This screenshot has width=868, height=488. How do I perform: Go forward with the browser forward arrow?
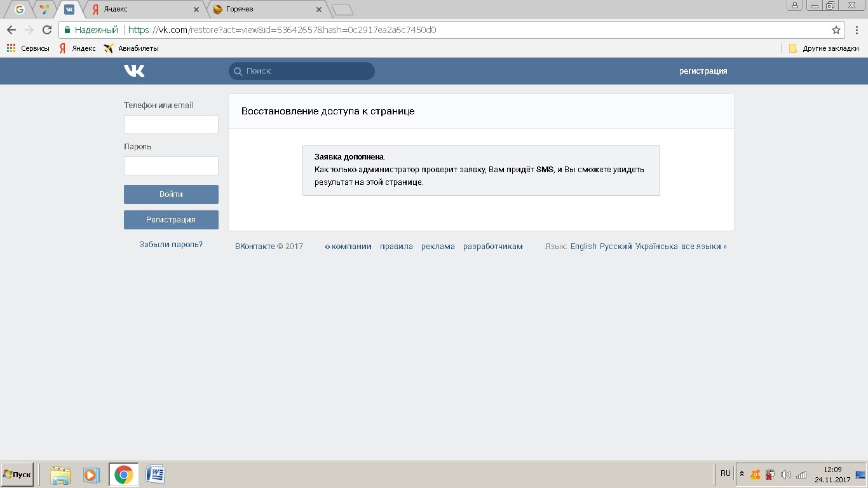[29, 30]
